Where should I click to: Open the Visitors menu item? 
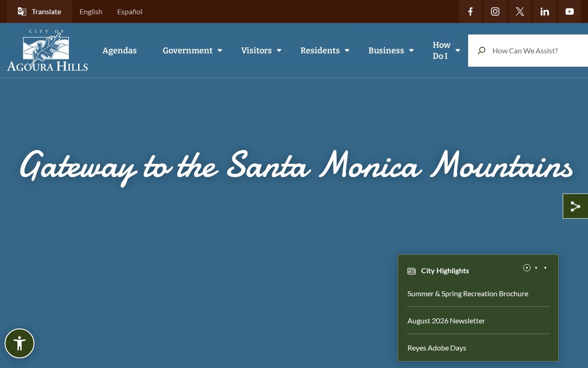point(256,51)
